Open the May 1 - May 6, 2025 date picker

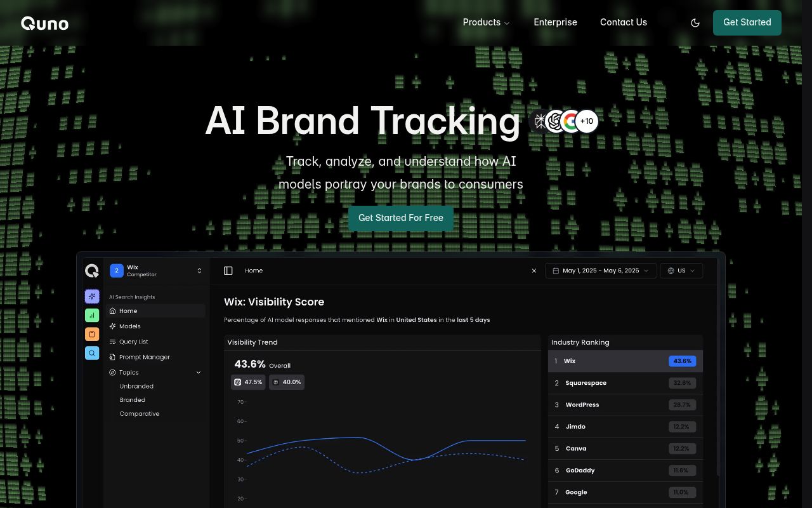coord(600,271)
